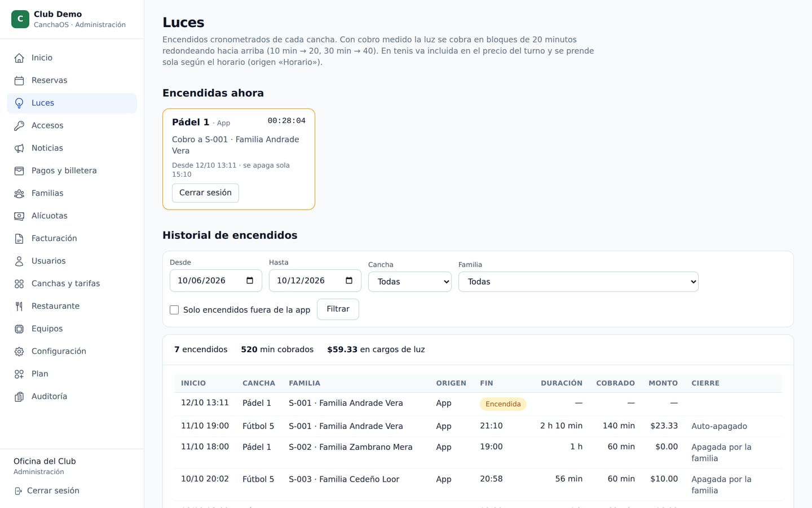Click the S-003 · Familia Cedeño Loor cell
This screenshot has width=812, height=508.
click(x=344, y=479)
